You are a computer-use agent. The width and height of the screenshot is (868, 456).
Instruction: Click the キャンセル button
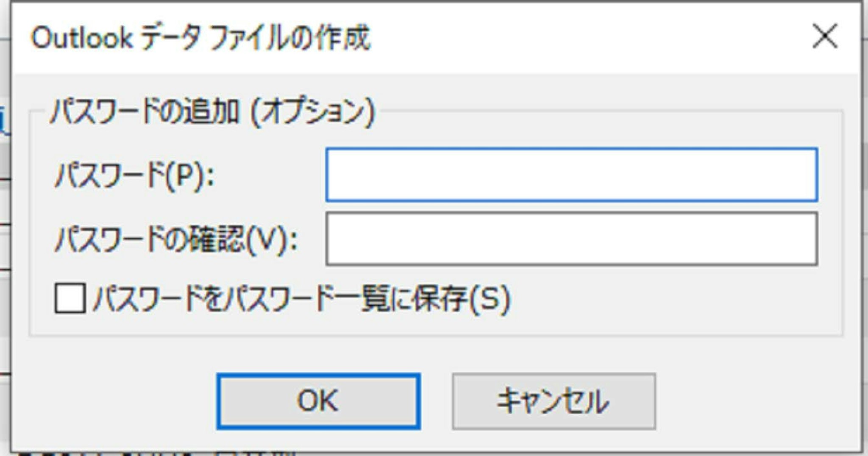pos(554,401)
